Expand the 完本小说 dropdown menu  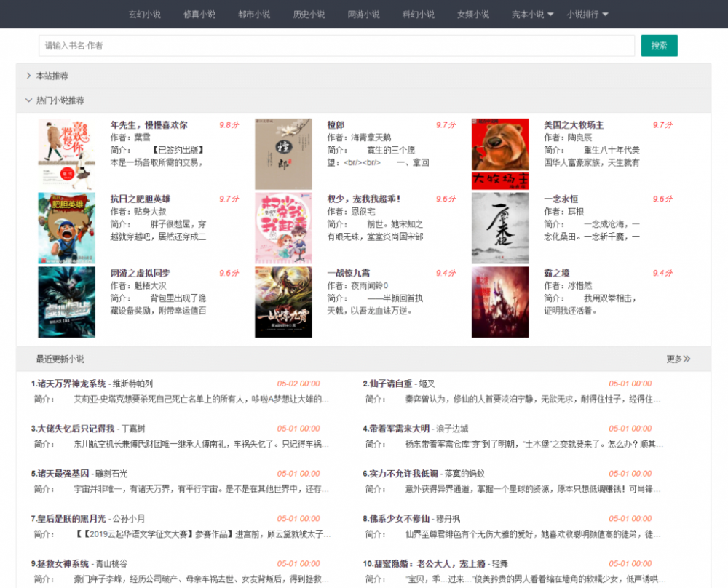(533, 15)
